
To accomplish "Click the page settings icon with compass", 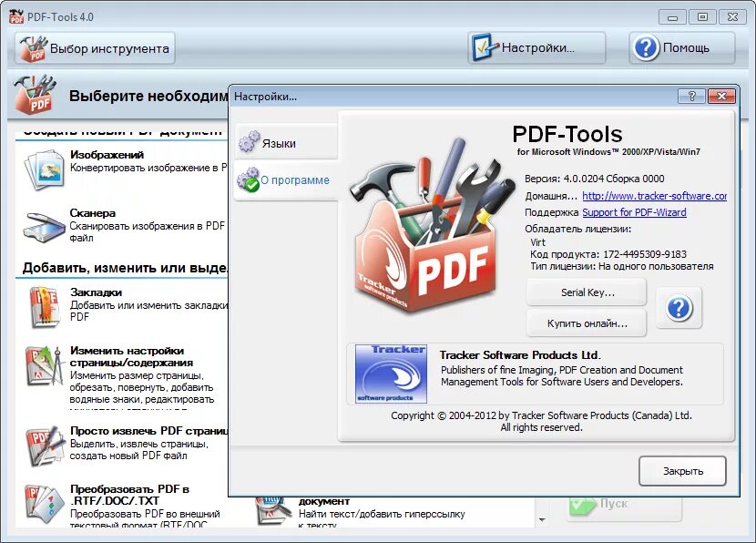I will (x=45, y=366).
